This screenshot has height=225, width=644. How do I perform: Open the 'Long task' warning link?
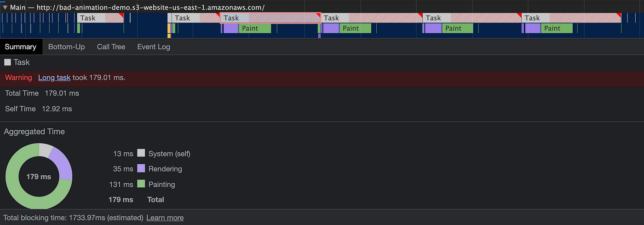pyautogui.click(x=54, y=77)
